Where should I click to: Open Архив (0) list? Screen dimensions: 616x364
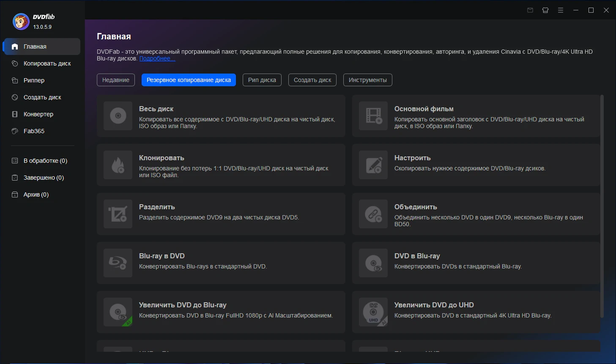point(42,194)
